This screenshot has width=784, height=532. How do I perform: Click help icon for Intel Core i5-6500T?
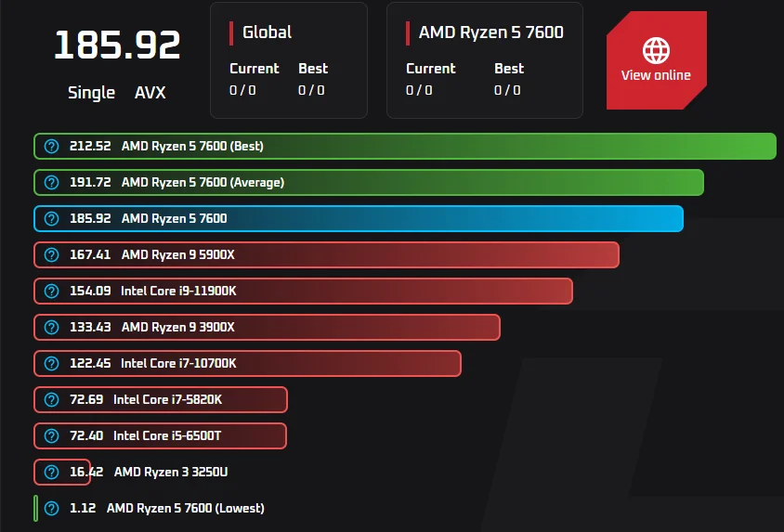pyautogui.click(x=51, y=436)
